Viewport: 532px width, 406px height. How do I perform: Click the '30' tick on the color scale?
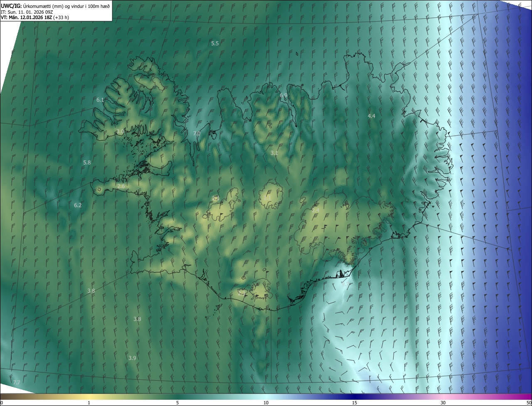click(x=443, y=403)
